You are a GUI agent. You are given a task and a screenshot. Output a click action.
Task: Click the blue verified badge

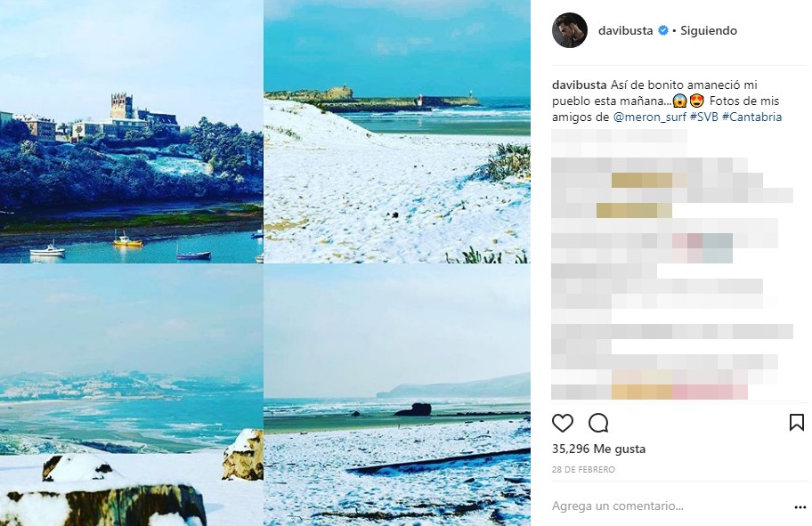(662, 30)
